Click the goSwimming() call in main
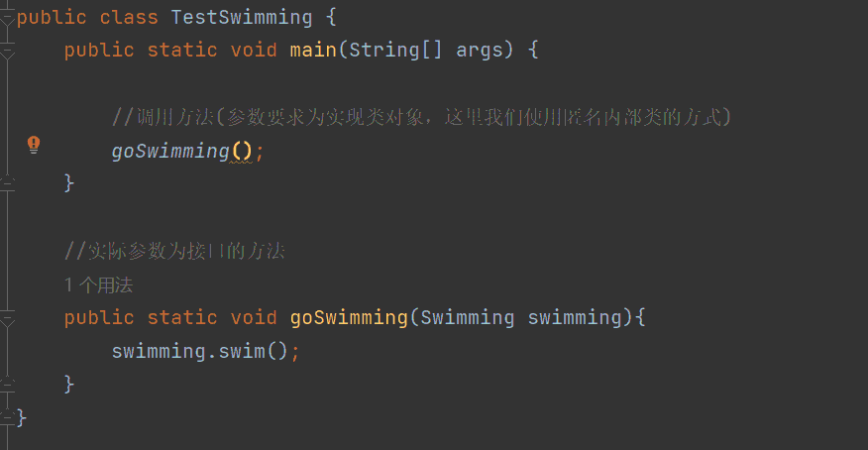This screenshot has width=868, height=450. 170,151
